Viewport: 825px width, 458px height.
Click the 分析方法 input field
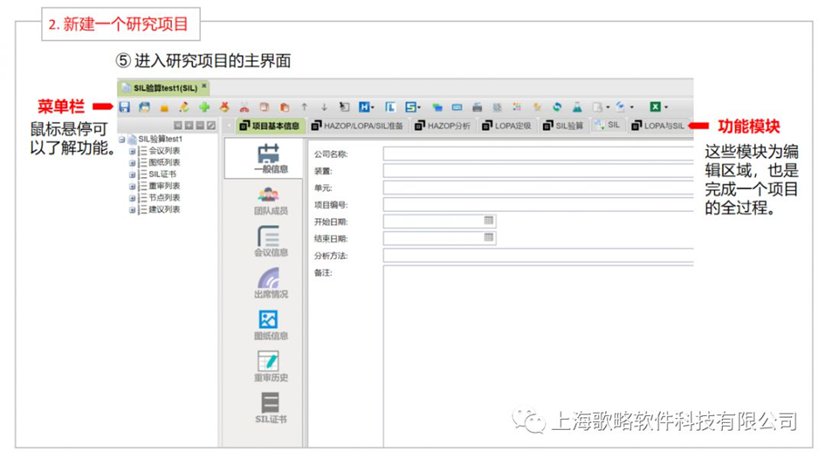538,255
